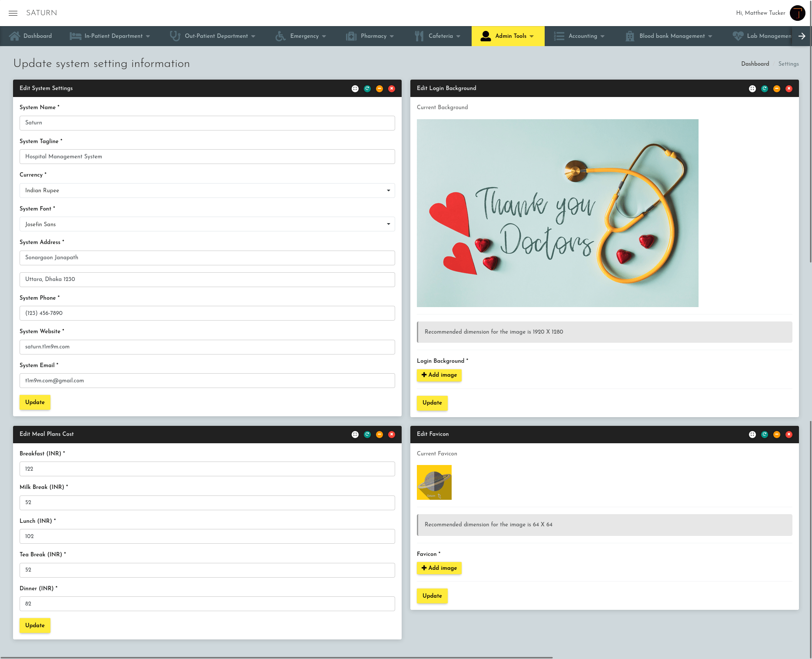Image resolution: width=812 pixels, height=659 pixels.
Task: Expand the Accounting menu
Action: coord(579,36)
